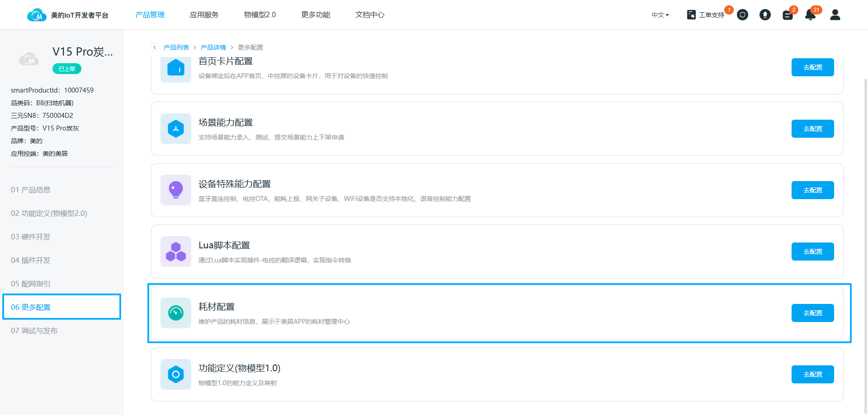Go to 产品列表 breadcrumb link
Image resolution: width=868 pixels, height=415 pixels.
click(x=176, y=47)
